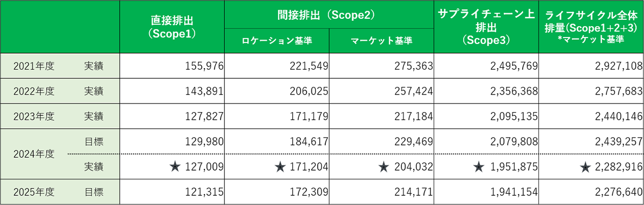Click the star beside 2,282,916
The height and width of the screenshot is (205, 644).
click(x=586, y=167)
